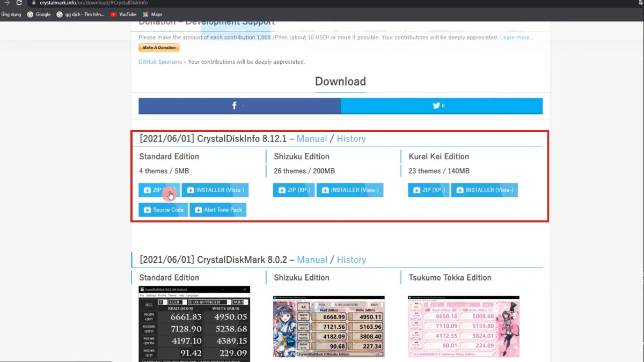Open the CrystalDiskMark Manual link
This screenshot has height=362, width=644.
312,260
